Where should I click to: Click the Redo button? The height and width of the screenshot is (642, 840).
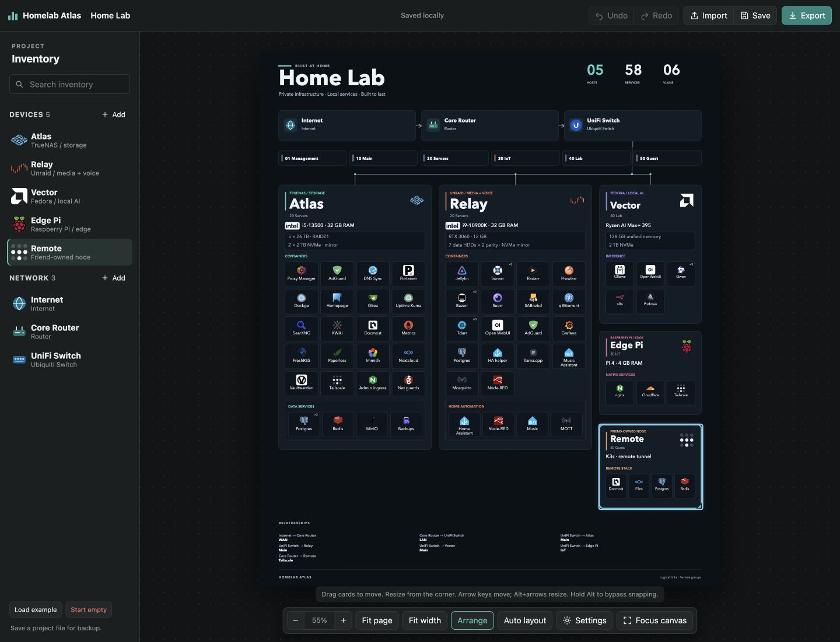pyautogui.click(x=656, y=16)
